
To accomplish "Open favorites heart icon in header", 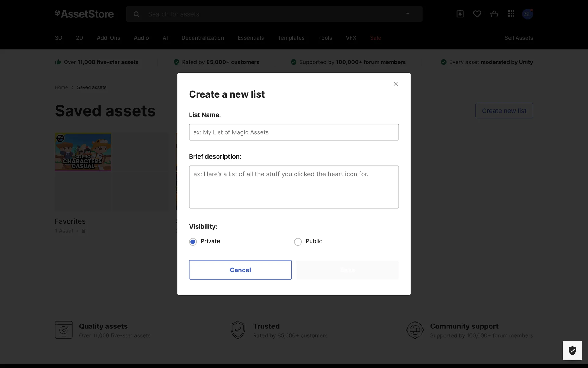I will coord(477,14).
